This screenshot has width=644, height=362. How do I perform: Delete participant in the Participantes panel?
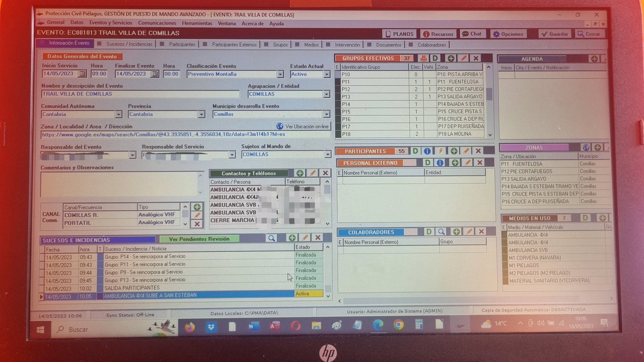(478, 151)
